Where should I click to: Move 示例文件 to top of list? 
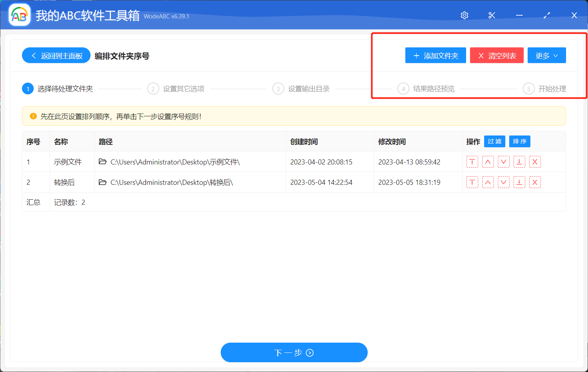tap(472, 161)
